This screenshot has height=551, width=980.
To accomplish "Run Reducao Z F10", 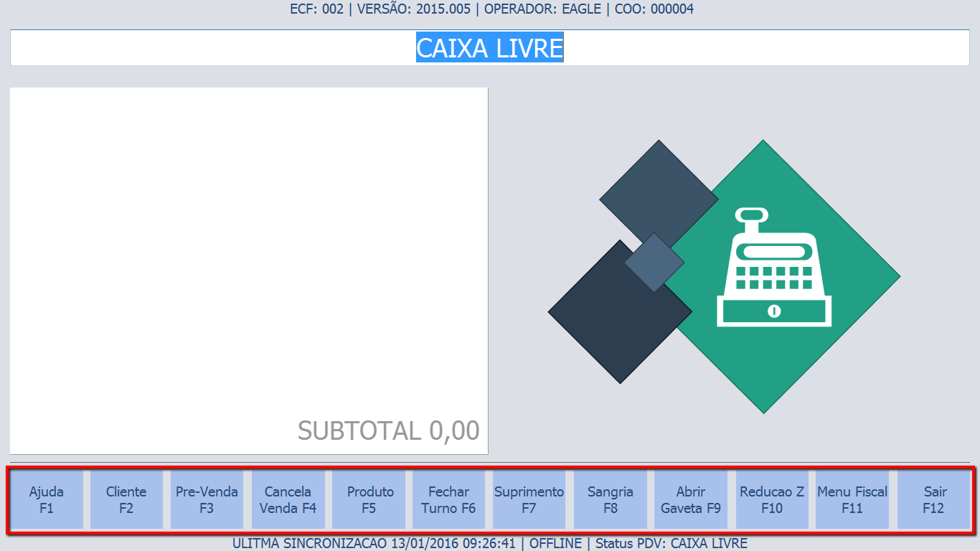I will click(x=772, y=500).
